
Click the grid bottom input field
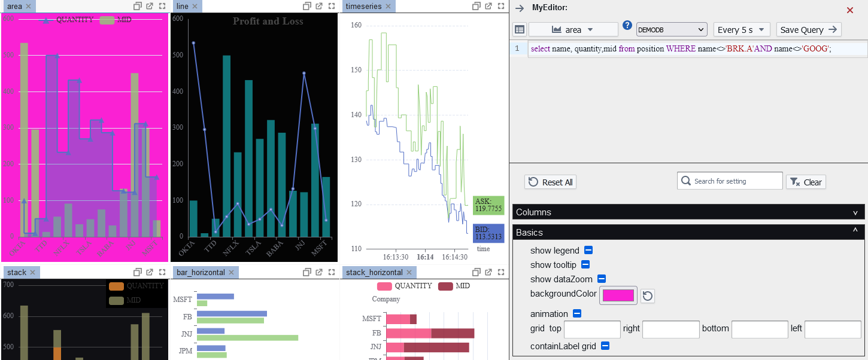tap(760, 330)
